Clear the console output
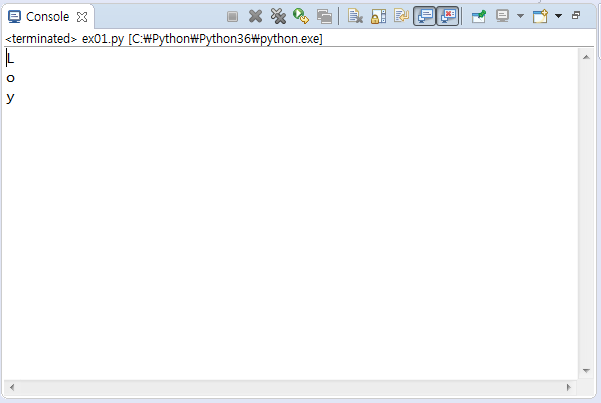 355,16
